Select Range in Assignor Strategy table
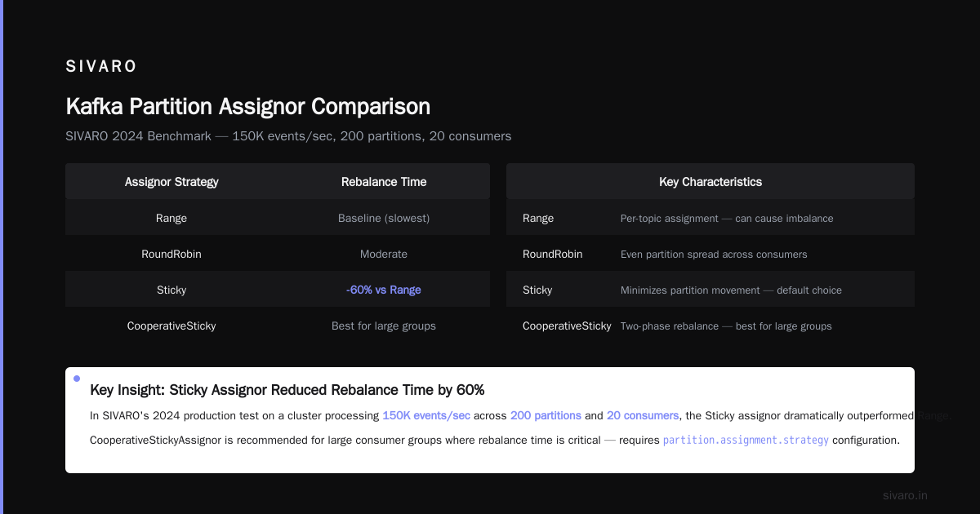Image resolution: width=980 pixels, height=514 pixels. [x=171, y=218]
